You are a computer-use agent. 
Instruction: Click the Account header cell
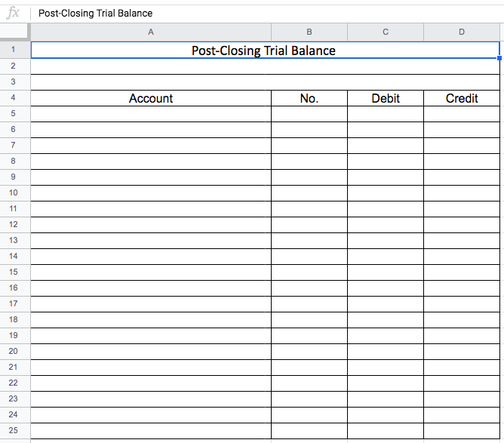[x=151, y=98]
